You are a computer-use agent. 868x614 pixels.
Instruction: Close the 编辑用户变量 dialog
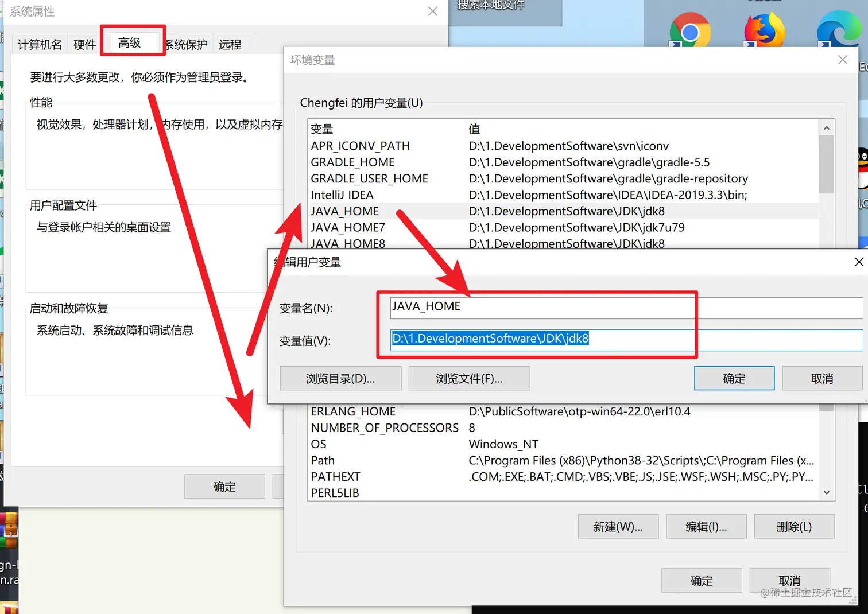coord(859,262)
